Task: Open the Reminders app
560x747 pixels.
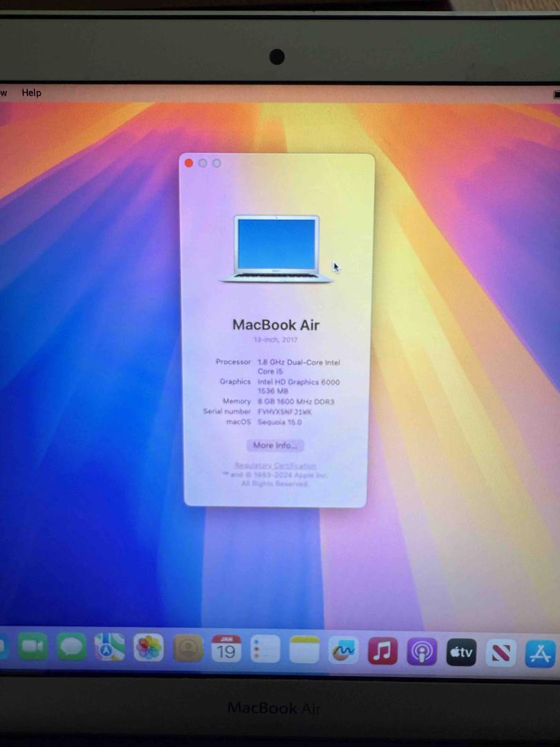Action: click(x=265, y=649)
